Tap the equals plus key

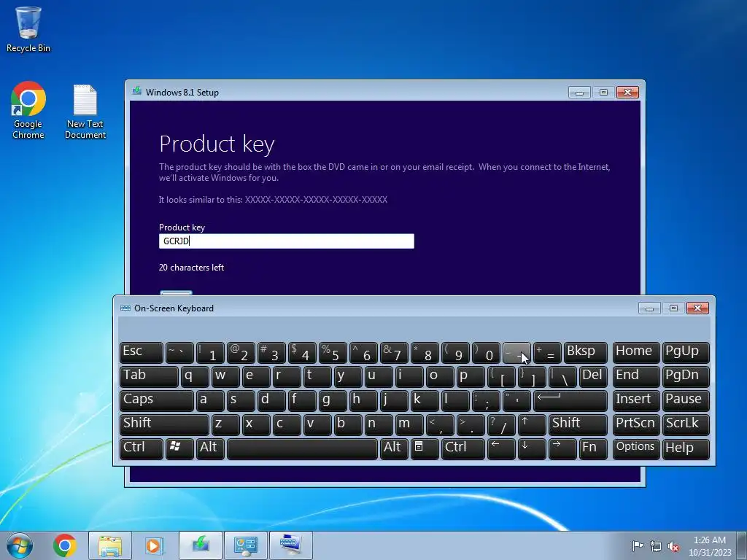click(x=547, y=352)
